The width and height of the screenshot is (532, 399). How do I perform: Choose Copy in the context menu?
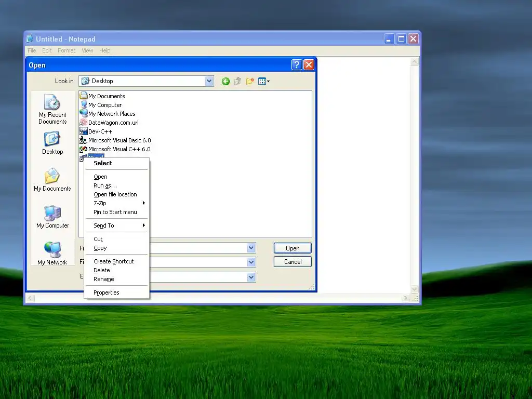(x=117, y=248)
